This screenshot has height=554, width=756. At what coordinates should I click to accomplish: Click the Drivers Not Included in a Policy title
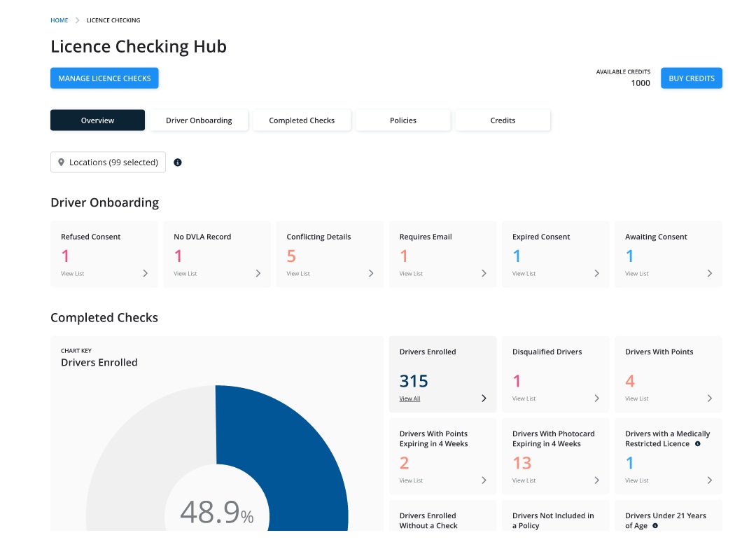[553, 520]
